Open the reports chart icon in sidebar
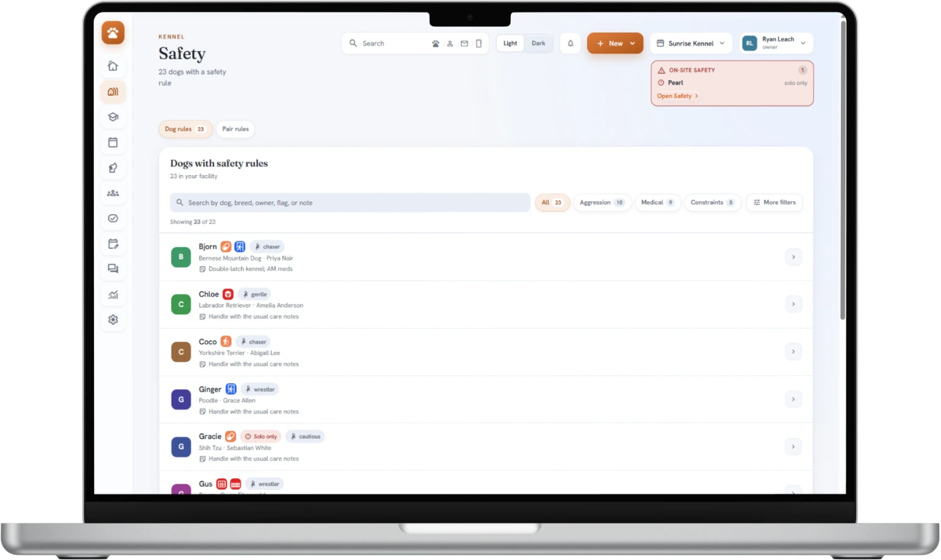 click(113, 295)
